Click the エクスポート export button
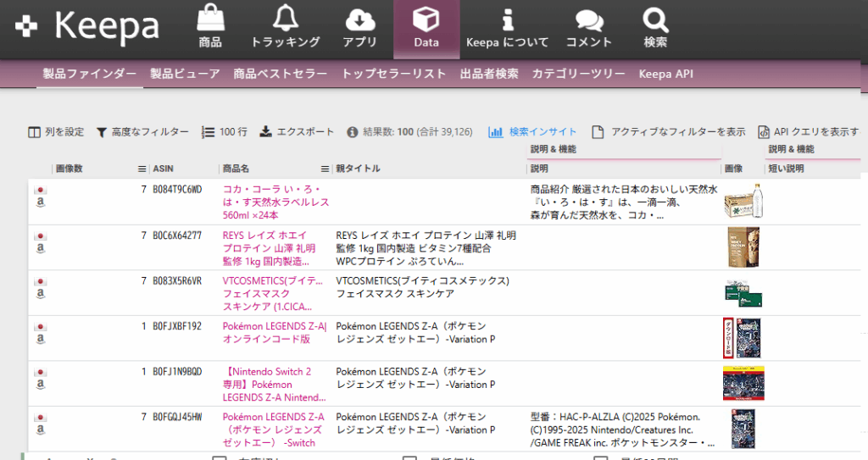Screen dimensions: 868x460 (297, 131)
